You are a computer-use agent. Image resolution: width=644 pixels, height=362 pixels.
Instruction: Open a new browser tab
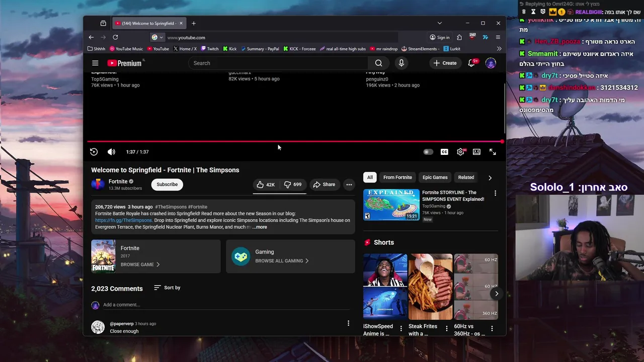click(x=193, y=23)
